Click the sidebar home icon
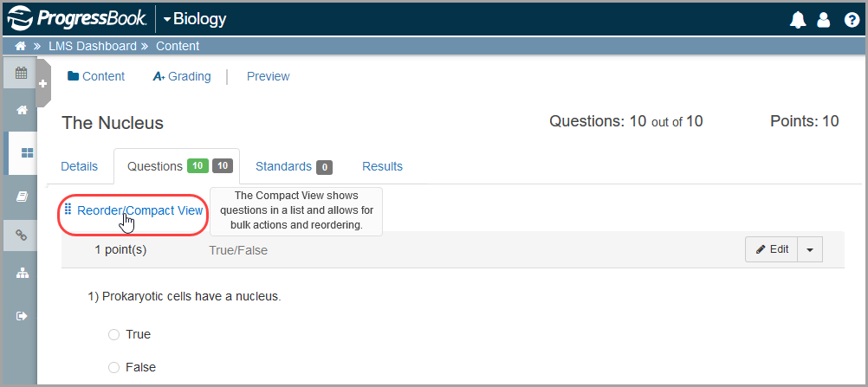The image size is (868, 387). pos(22,110)
